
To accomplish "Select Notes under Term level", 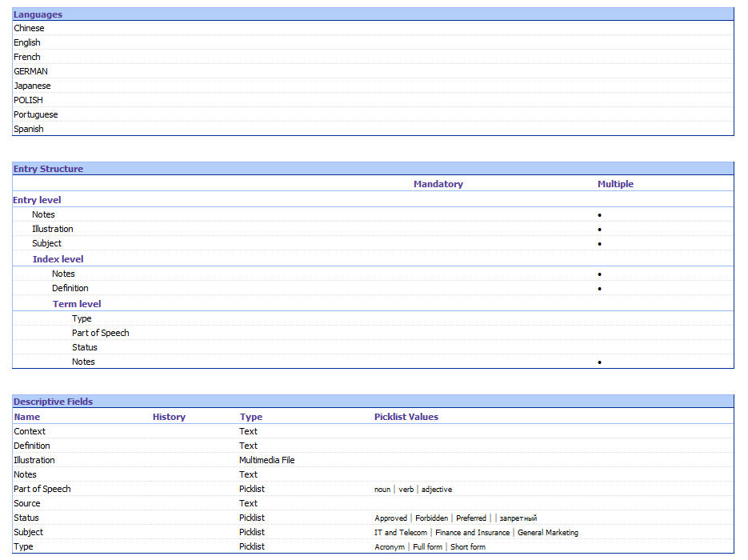I will [83, 362].
